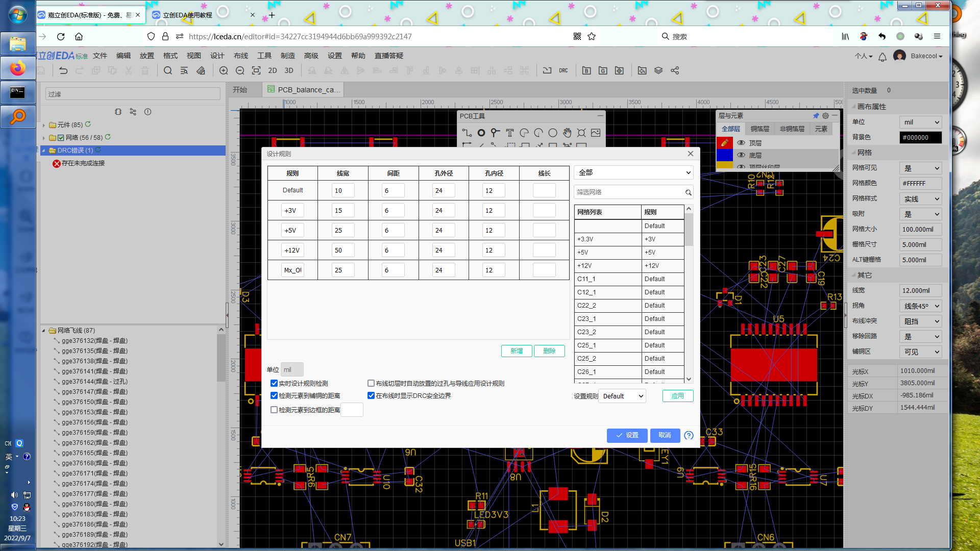This screenshot has width=980, height=551.
Task: Collapse the 网络飞线 (87) tree node
Action: point(44,331)
